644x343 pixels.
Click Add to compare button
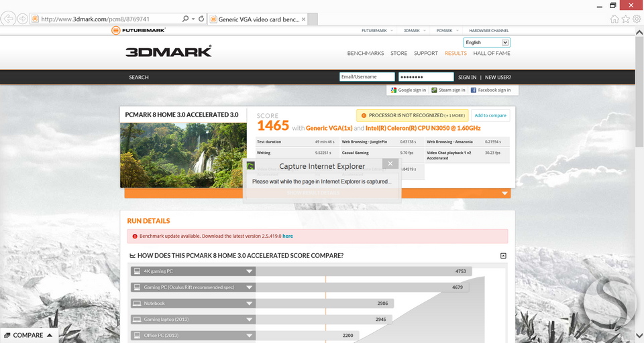pyautogui.click(x=490, y=116)
